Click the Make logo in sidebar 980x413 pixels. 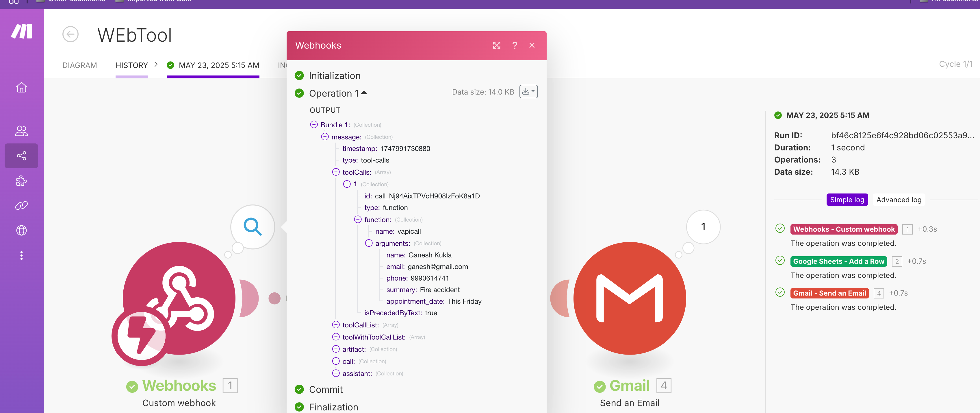tap(22, 31)
